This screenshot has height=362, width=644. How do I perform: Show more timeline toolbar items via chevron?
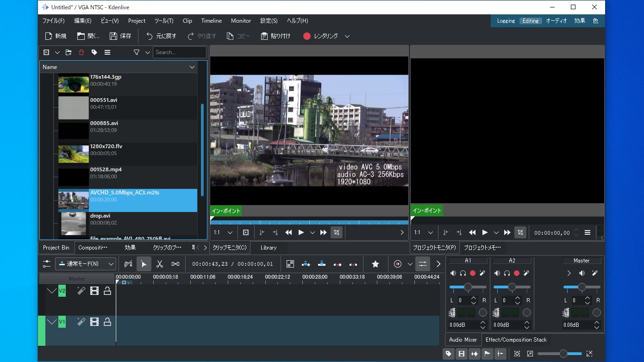point(438,264)
